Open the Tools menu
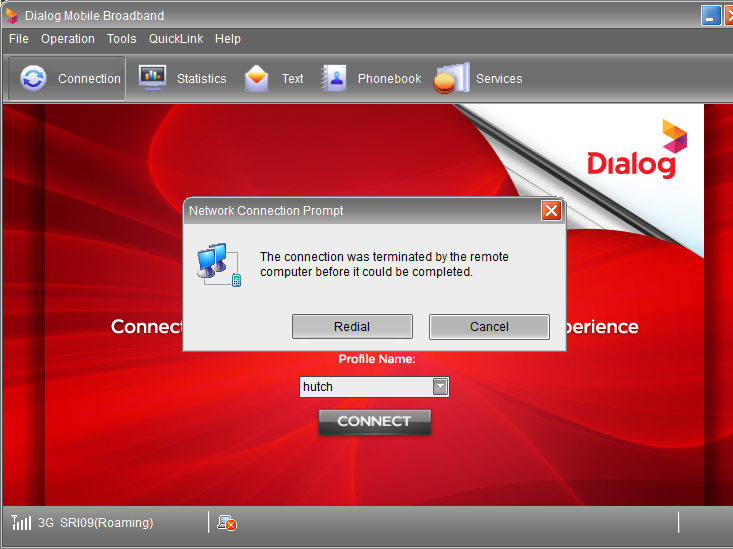Screen dimensions: 733x549 [x=122, y=39]
